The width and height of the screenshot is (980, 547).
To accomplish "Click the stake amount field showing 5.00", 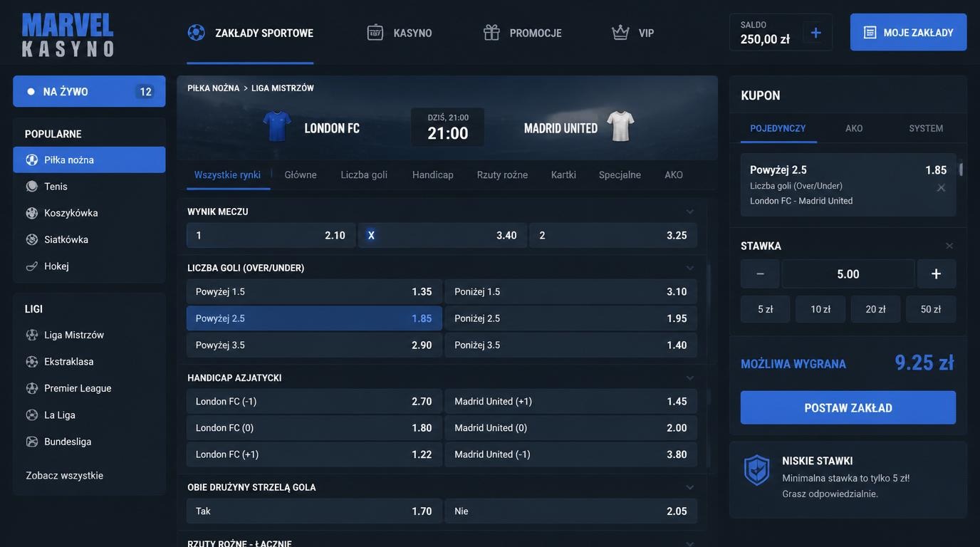I will coord(848,273).
